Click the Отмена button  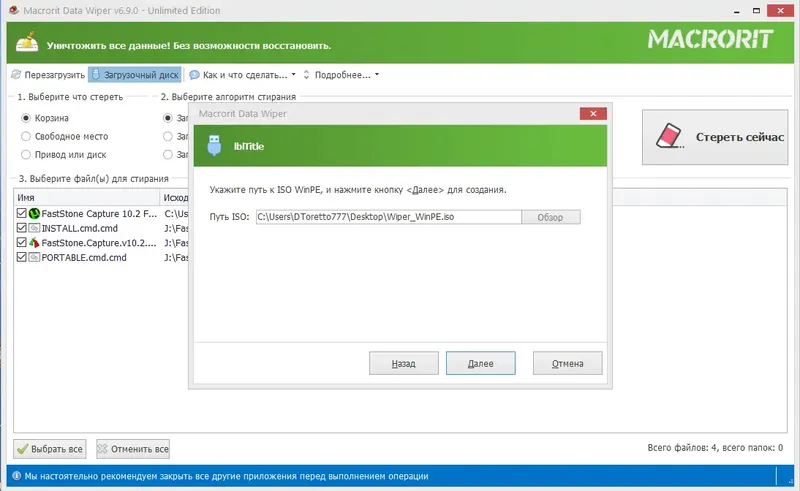[567, 363]
